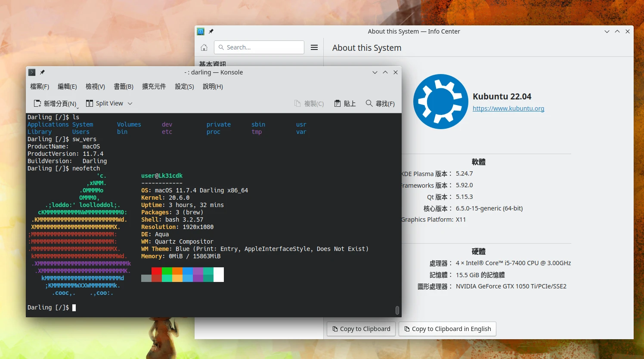Expand the Split View dropdown arrow
Image resolution: width=644 pixels, height=359 pixels.
pos(130,103)
